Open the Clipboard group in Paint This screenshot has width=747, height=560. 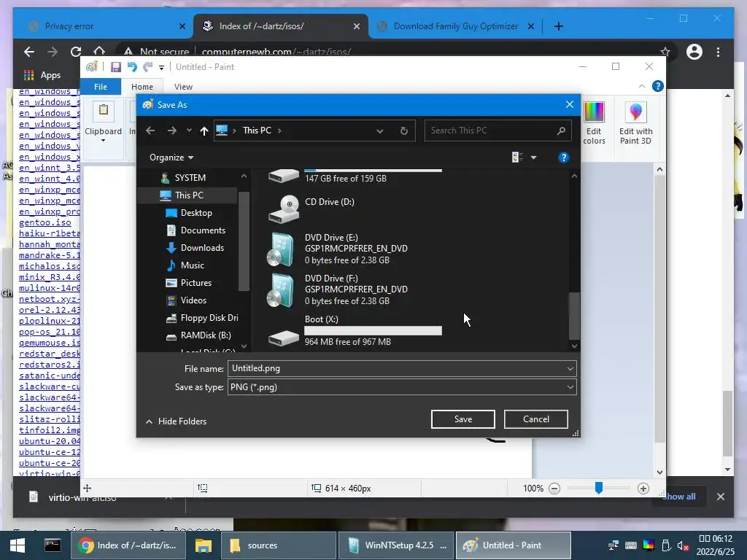(103, 122)
